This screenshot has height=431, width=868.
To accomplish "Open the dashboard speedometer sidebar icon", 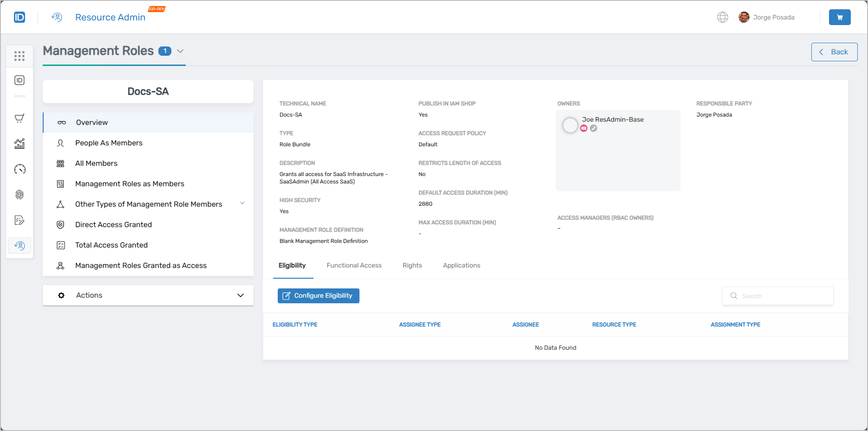I will [x=19, y=169].
